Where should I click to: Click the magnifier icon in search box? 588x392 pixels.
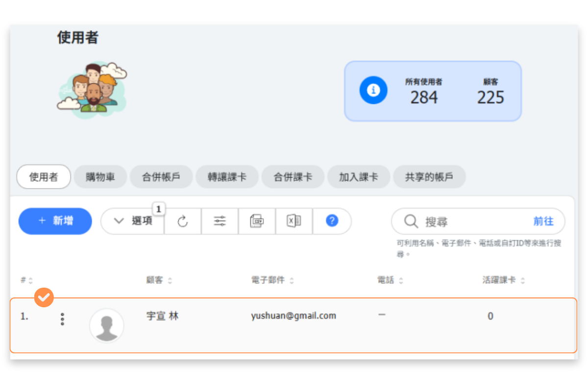coord(411,221)
